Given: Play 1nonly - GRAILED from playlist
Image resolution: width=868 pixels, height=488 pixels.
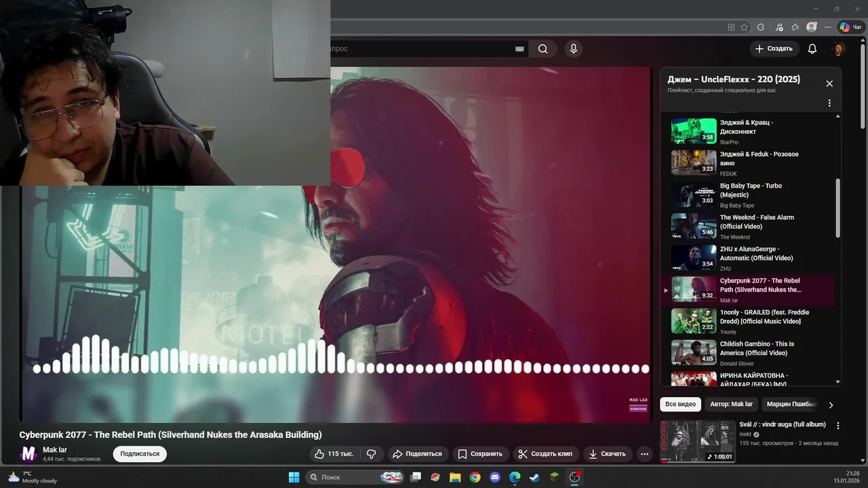Looking at the screenshot, I should coord(749,321).
